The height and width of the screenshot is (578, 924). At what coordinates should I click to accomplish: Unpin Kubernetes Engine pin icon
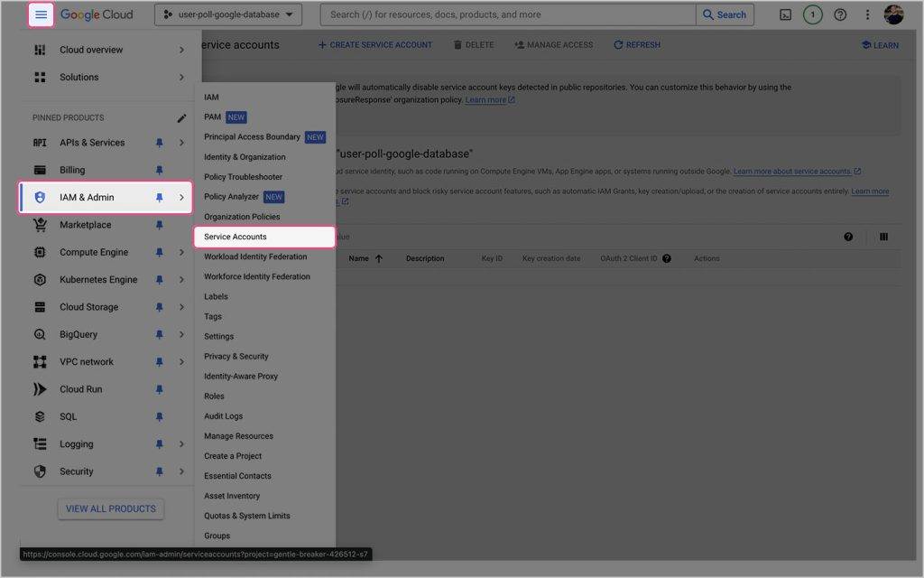[159, 280]
